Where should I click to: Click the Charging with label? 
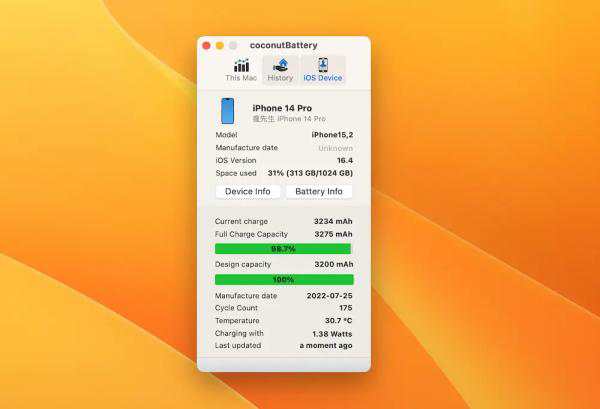(x=239, y=333)
